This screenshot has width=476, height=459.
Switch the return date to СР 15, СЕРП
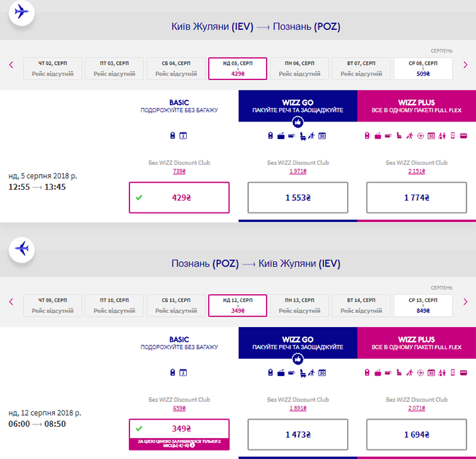(x=424, y=306)
